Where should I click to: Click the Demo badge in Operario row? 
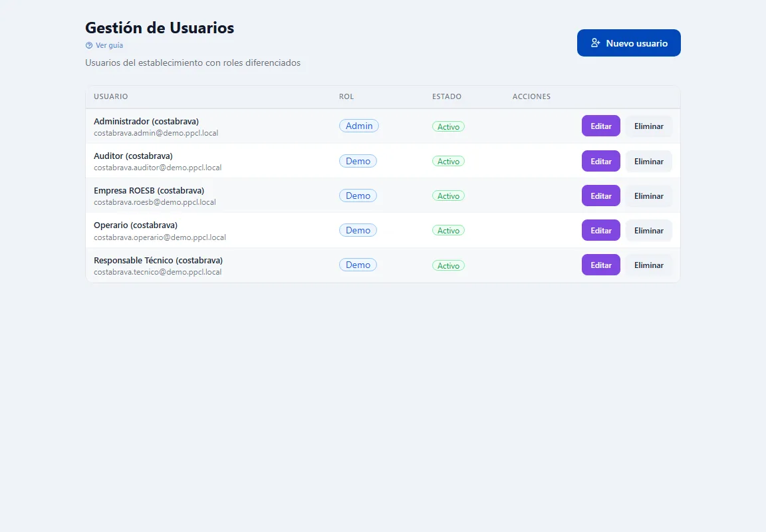(358, 231)
